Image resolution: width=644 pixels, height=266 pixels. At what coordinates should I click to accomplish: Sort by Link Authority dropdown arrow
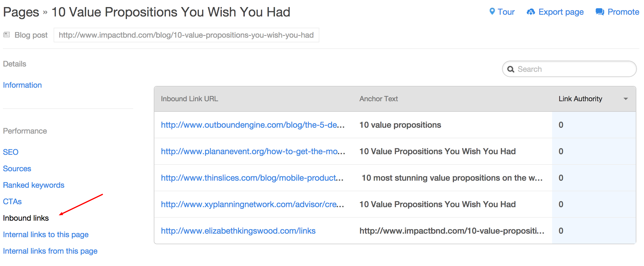click(626, 99)
